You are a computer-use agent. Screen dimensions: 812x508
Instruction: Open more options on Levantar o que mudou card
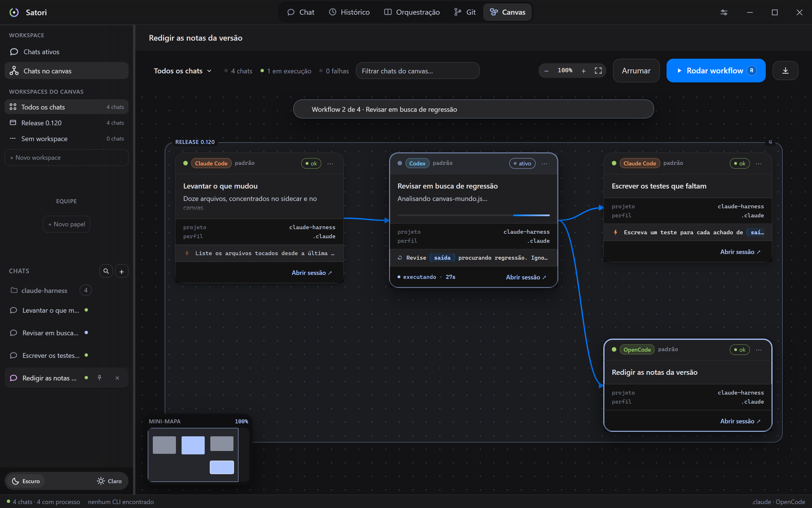pos(330,164)
